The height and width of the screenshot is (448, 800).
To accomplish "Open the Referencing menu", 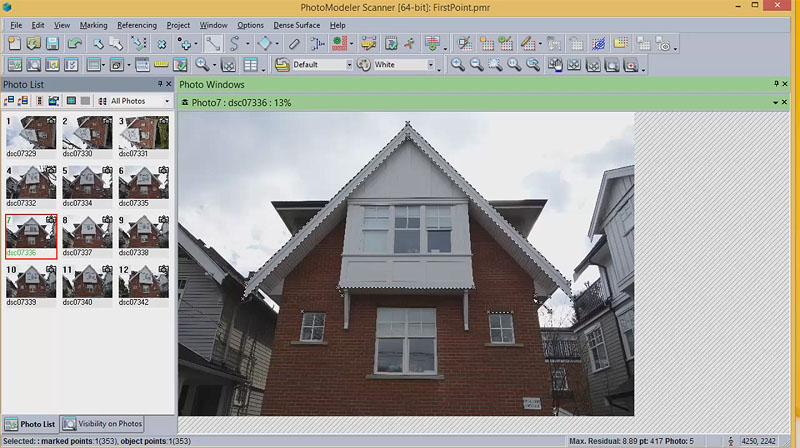I will coord(137,24).
